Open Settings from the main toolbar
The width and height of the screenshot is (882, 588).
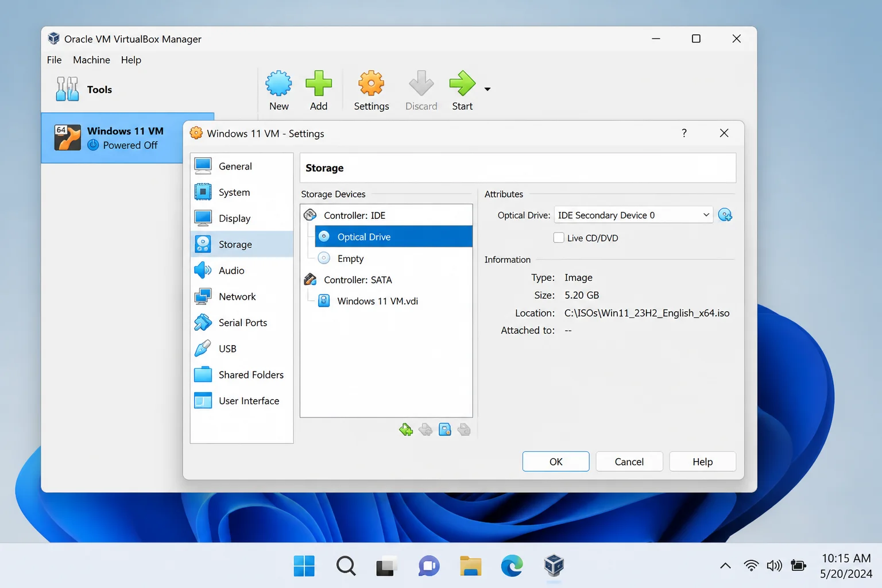372,91
